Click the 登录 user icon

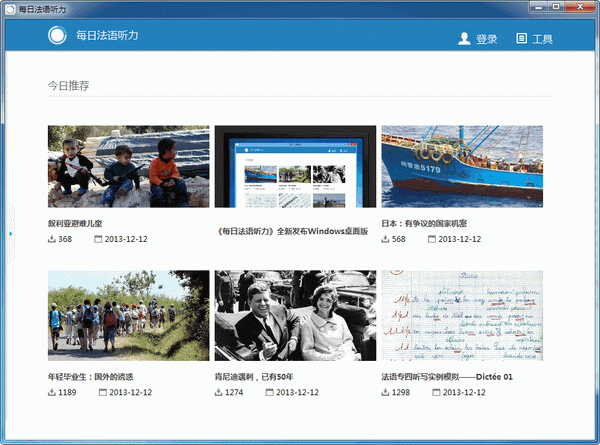pyautogui.click(x=464, y=38)
